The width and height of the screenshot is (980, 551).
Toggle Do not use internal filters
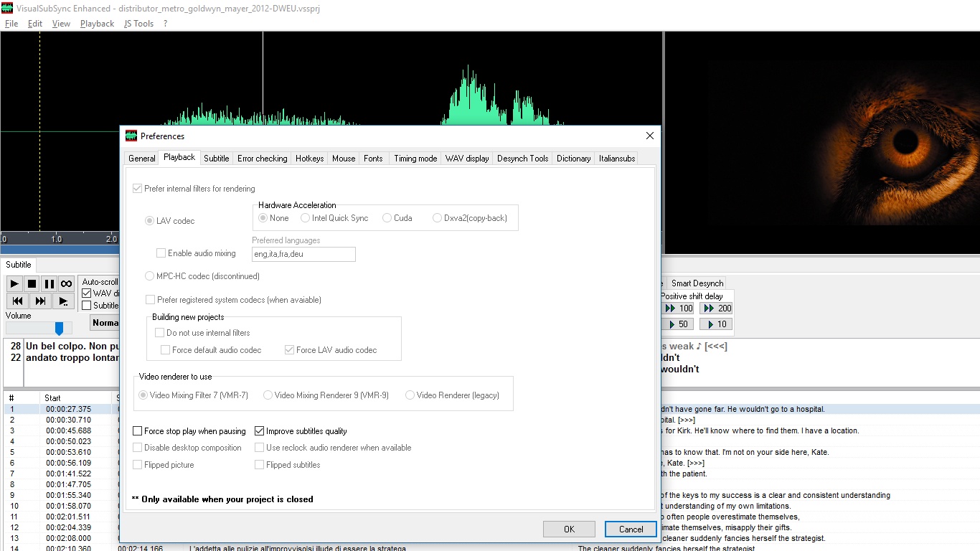point(202,333)
